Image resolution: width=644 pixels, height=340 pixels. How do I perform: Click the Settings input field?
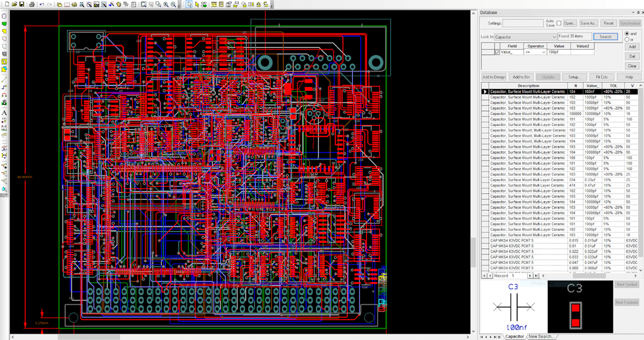click(x=523, y=23)
